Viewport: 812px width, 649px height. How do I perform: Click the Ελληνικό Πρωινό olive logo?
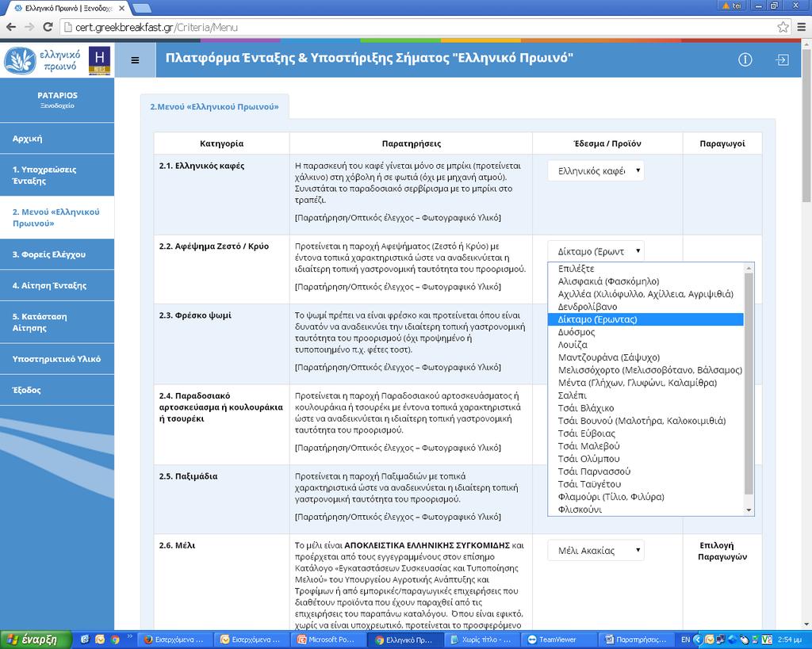tap(43, 60)
